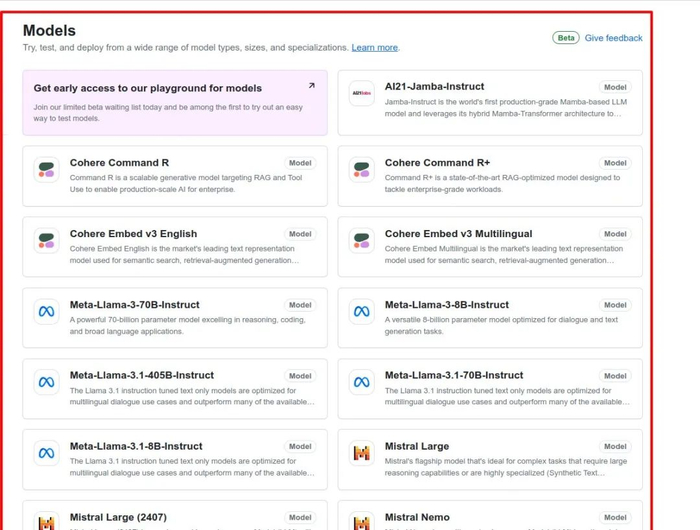Open the Mistral Nemo model card
This screenshot has height=530, width=700.
tap(490, 518)
